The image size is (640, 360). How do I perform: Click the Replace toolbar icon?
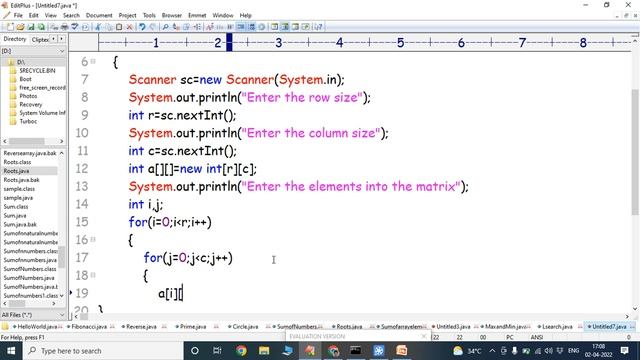tap(176, 27)
